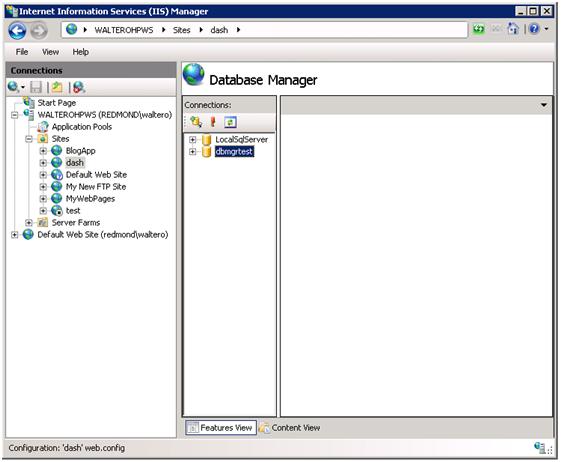Image resolution: width=561 pixels, height=462 pixels.
Task: Select Start Page in the tree
Action: pos(57,103)
